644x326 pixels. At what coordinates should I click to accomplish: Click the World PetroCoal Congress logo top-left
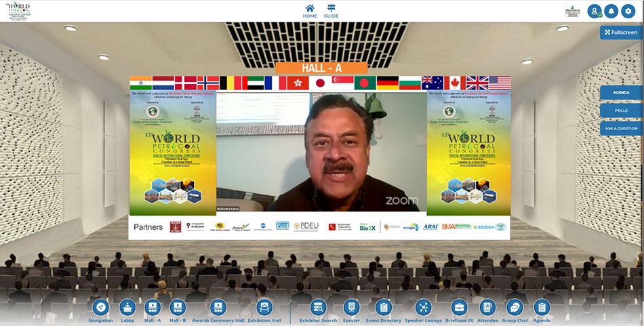18,11
